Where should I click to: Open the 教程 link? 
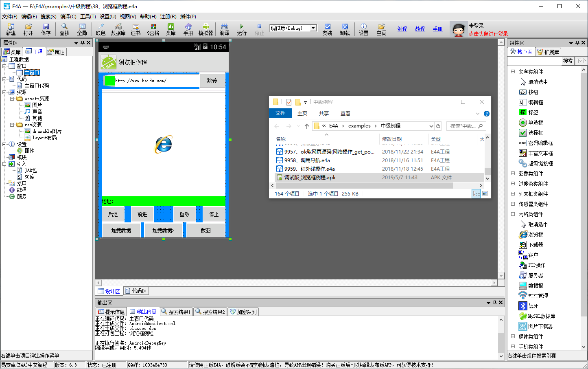click(x=420, y=29)
